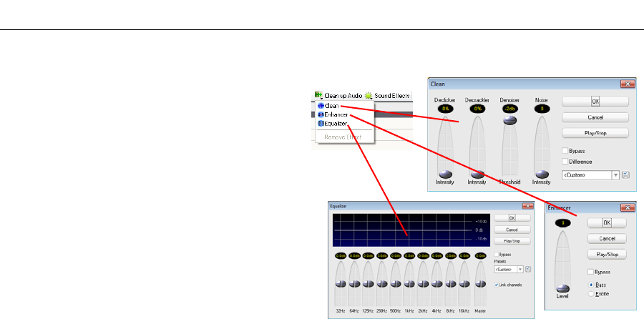
Task: Click the Enhancer Level slider knob
Action: 562,288
